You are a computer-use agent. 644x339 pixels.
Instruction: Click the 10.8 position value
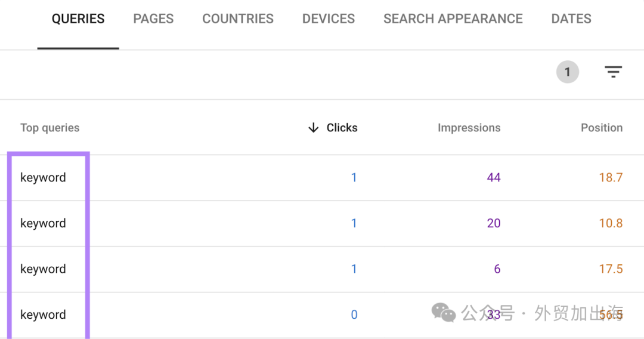[611, 223]
